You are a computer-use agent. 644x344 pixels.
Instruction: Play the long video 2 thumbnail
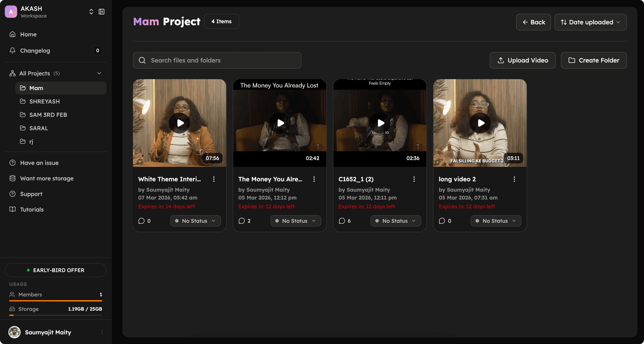(480, 123)
